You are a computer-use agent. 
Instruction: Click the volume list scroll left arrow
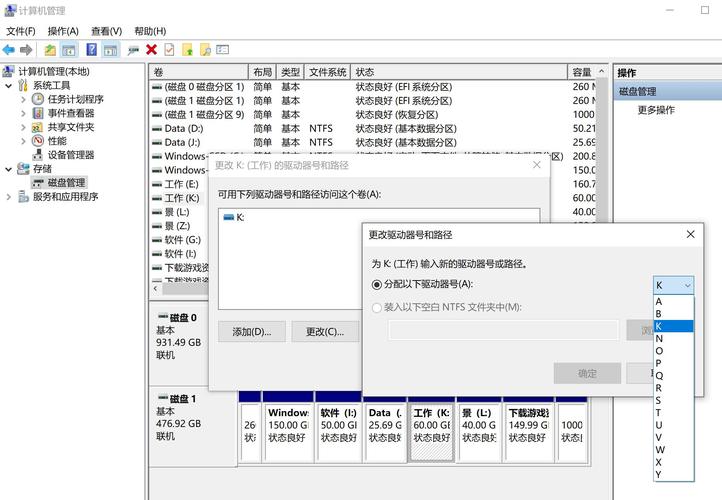coord(156,288)
